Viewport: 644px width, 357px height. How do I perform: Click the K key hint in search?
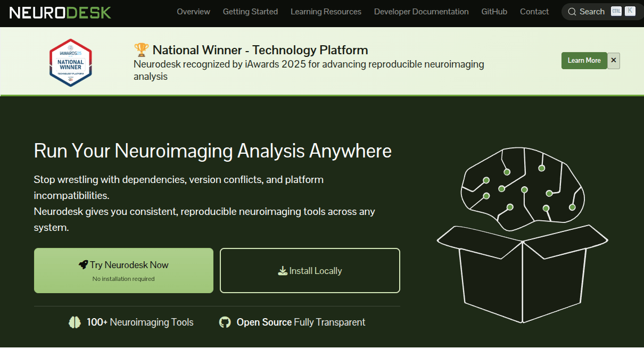(630, 11)
